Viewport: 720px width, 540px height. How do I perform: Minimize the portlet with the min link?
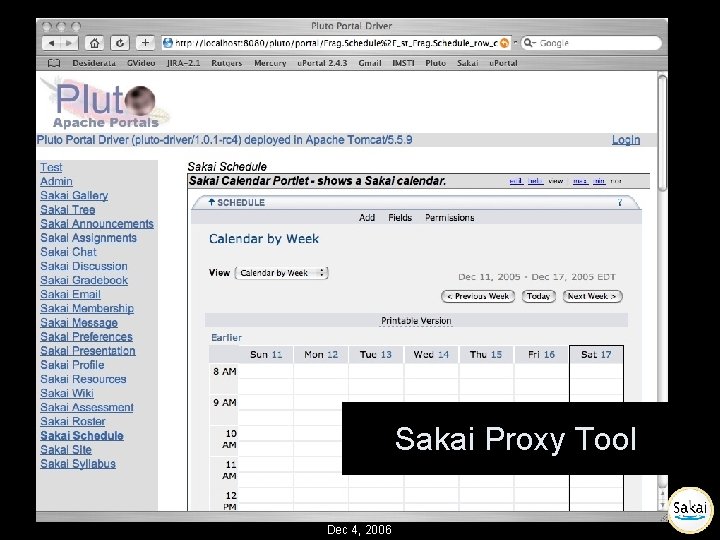[599, 181]
